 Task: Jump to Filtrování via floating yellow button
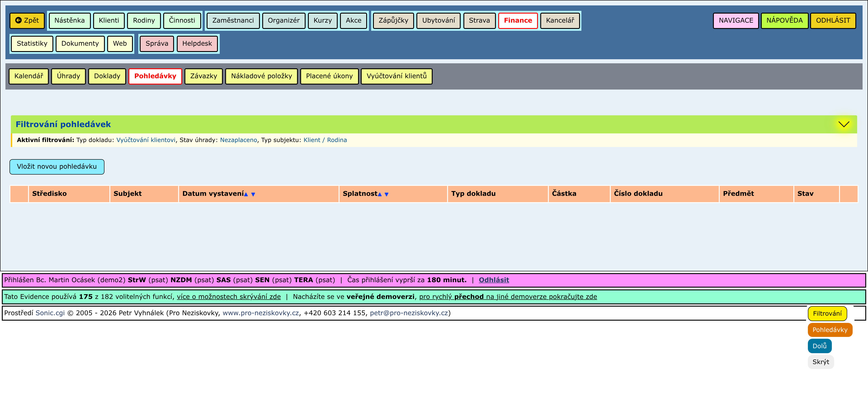(x=827, y=314)
